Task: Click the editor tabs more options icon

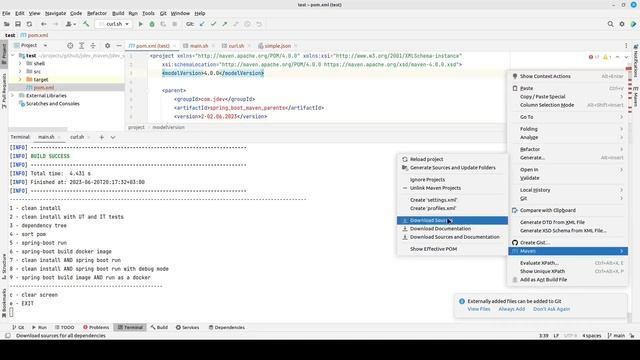Action: tap(626, 46)
